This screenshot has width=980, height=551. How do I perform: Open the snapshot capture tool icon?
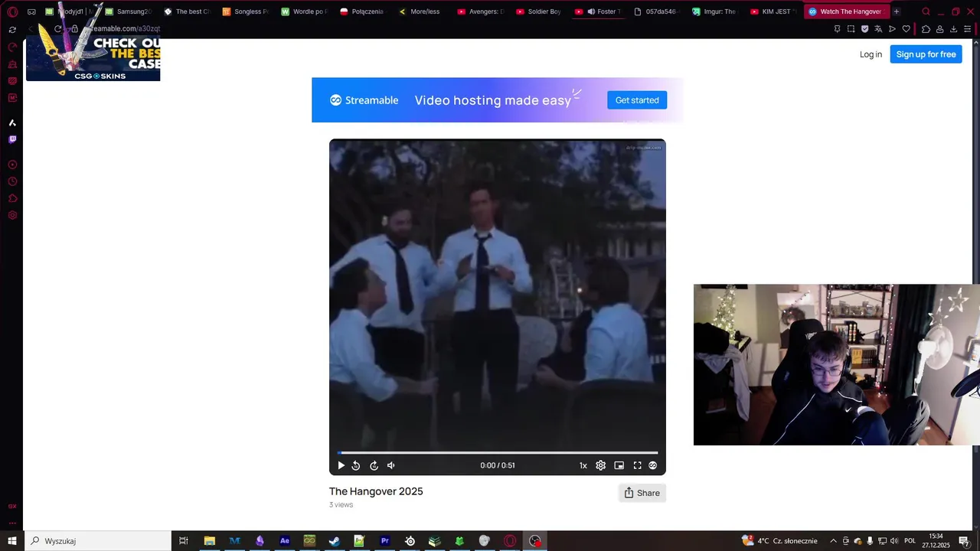pos(851,29)
